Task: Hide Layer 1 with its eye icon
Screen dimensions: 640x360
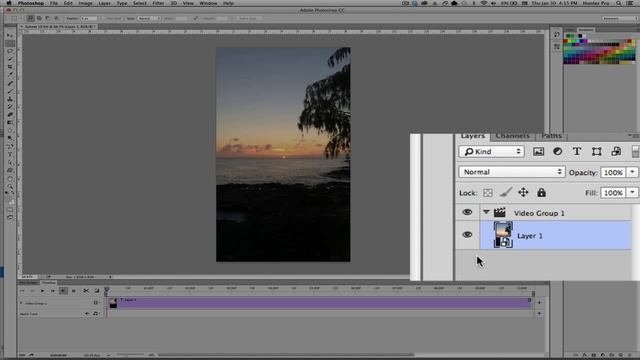Action: click(467, 235)
